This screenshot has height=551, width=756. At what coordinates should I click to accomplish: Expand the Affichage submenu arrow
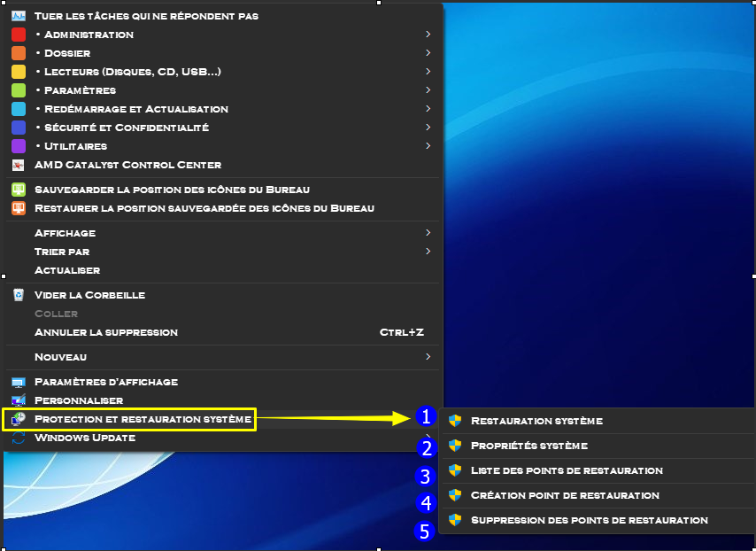point(428,233)
